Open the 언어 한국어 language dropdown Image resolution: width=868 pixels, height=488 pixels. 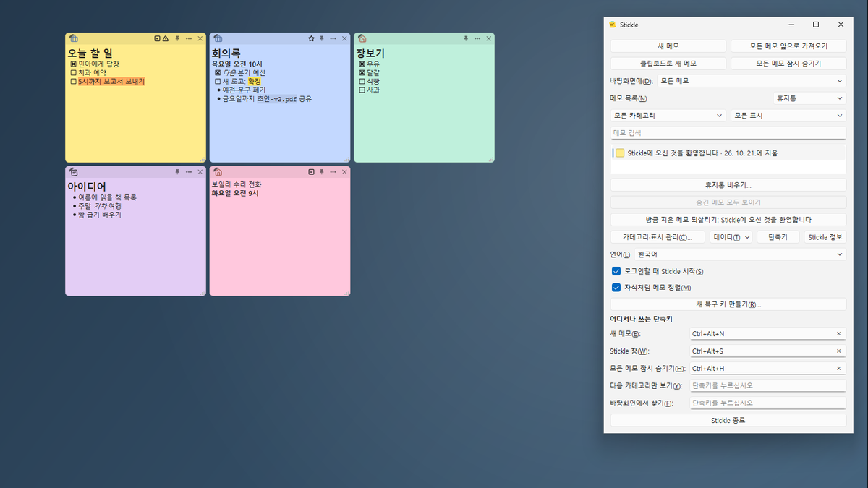(x=740, y=254)
